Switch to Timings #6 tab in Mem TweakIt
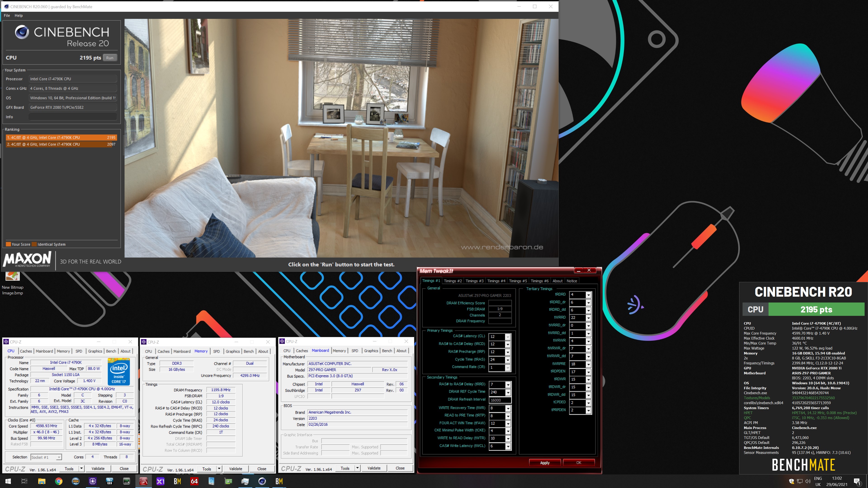Image resolution: width=868 pixels, height=488 pixels. 539,281
